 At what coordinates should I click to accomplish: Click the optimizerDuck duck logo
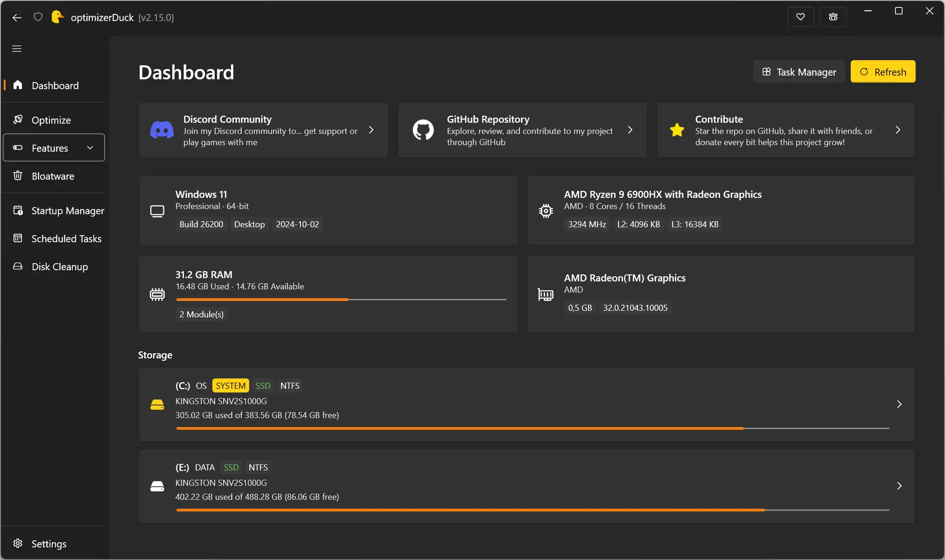coord(57,17)
